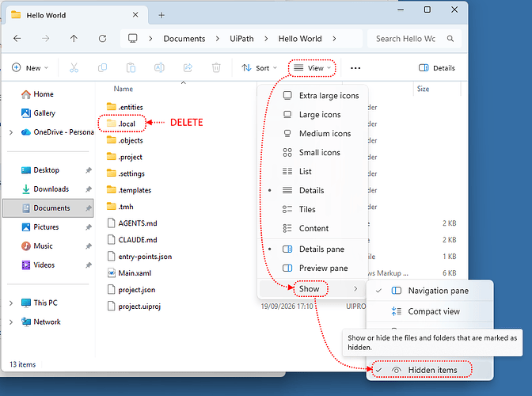Select the Main.xaml file icon
This screenshot has width=532, height=396.
tap(112, 272)
